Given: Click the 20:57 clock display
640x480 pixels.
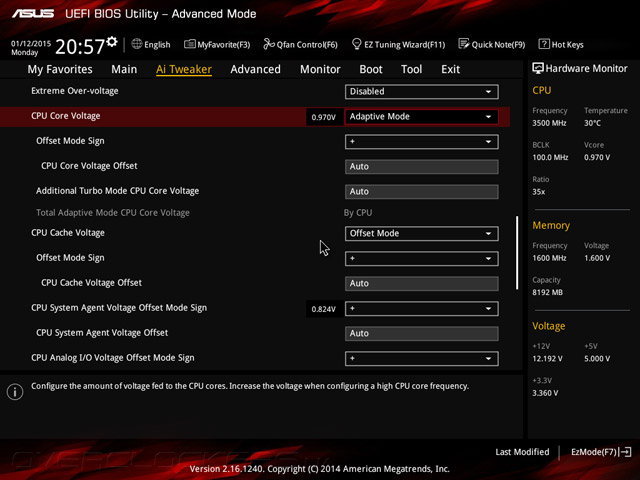Looking at the screenshot, I should tap(80, 47).
